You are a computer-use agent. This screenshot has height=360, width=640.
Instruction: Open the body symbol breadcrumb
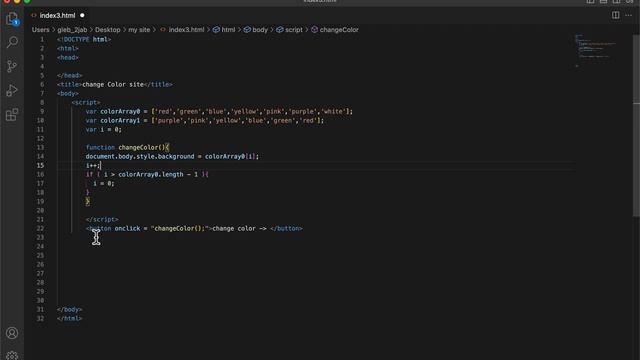256,30
